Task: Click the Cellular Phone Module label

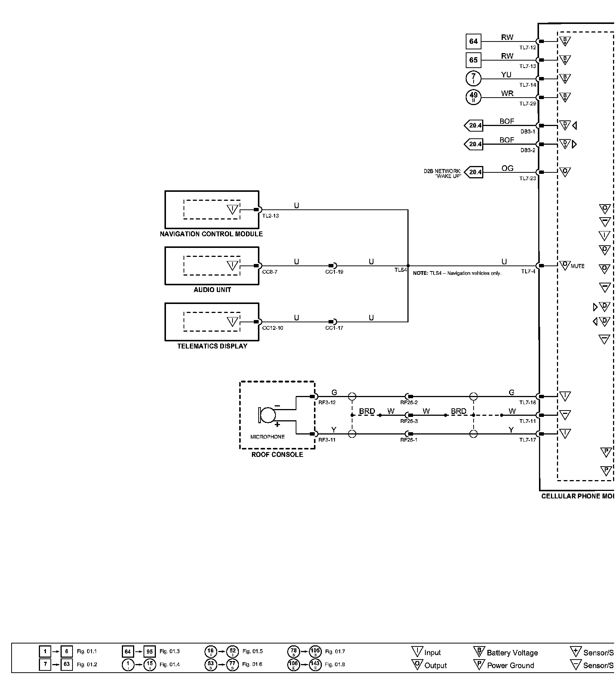Action: point(577,496)
